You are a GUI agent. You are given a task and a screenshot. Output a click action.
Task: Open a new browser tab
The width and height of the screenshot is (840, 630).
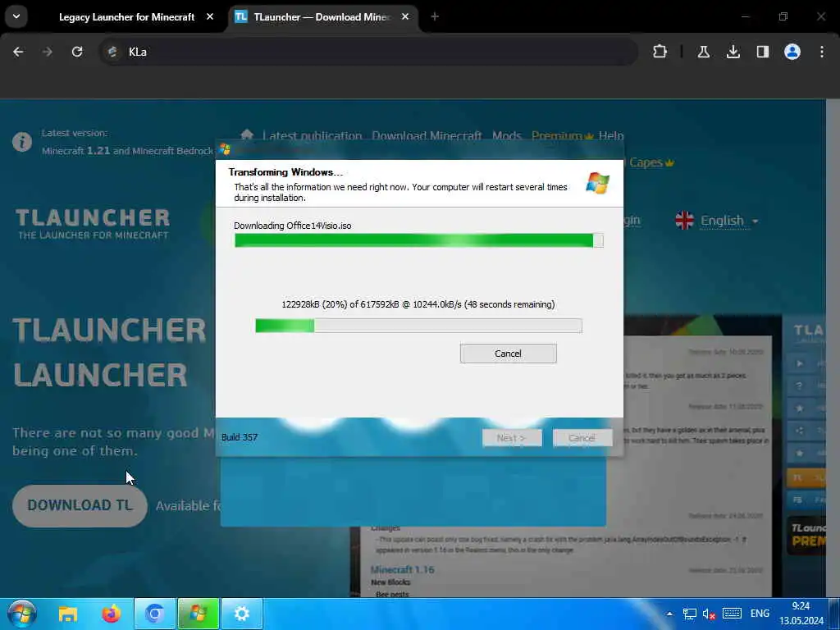tap(435, 16)
